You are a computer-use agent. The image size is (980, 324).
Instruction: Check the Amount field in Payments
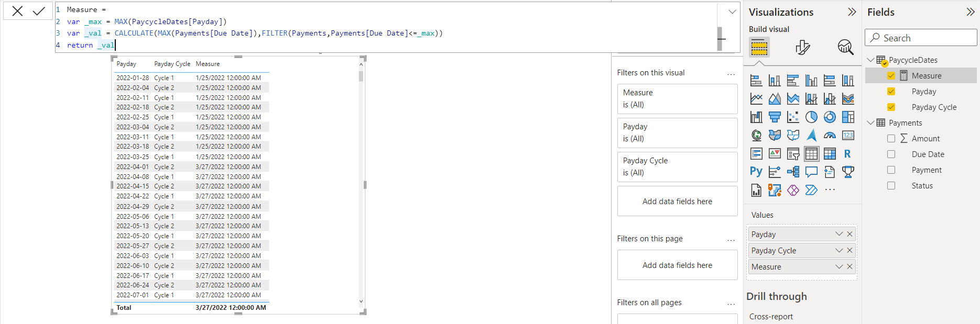(x=891, y=138)
